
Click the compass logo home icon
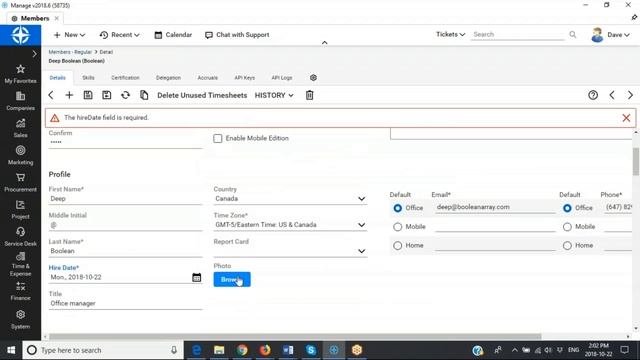(20, 35)
